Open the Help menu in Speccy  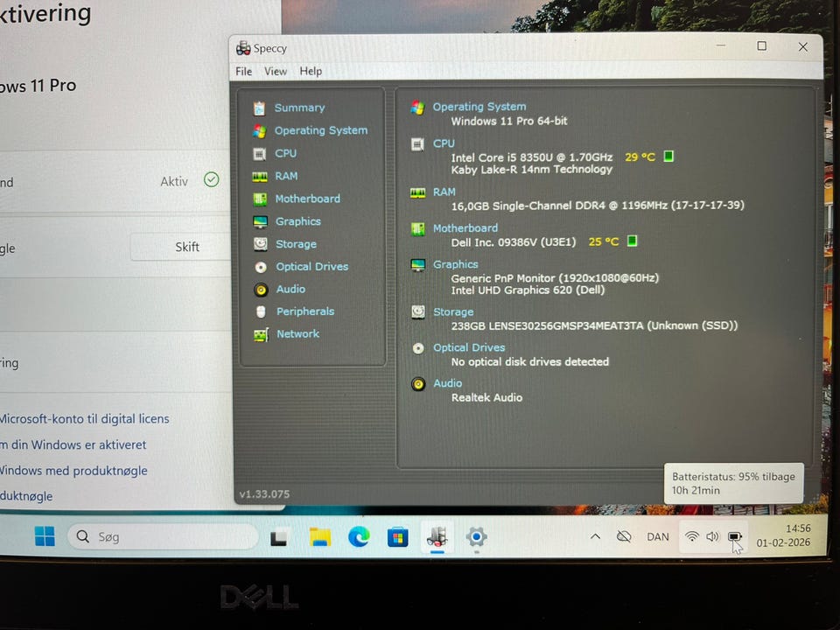click(311, 71)
